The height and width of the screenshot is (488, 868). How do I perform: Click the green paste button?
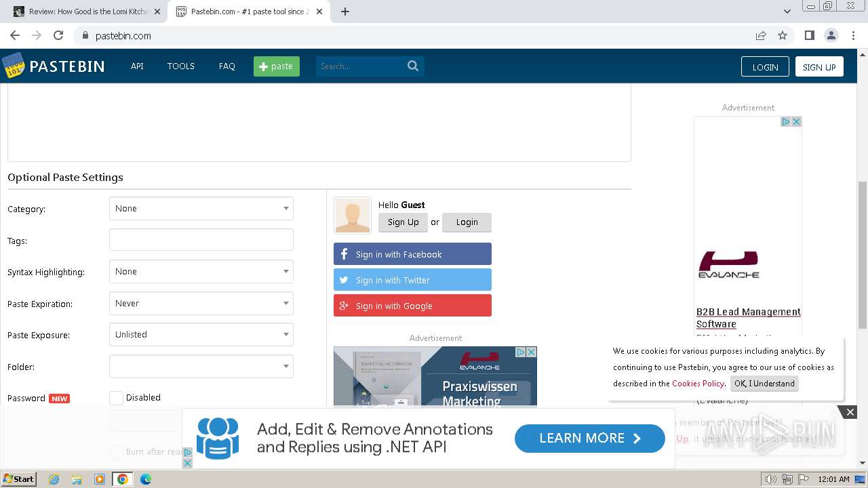pyautogui.click(x=277, y=66)
